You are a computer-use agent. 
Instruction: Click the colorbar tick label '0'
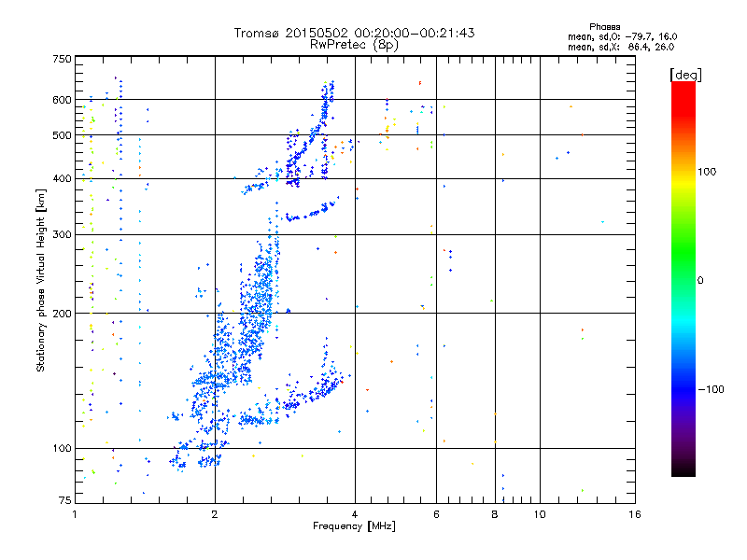pyautogui.click(x=700, y=281)
